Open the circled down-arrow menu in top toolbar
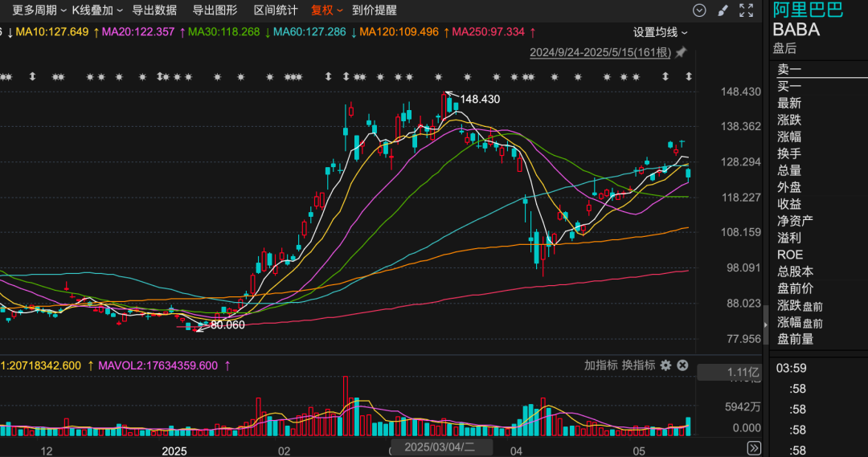The height and width of the screenshot is (457, 868). (x=699, y=10)
